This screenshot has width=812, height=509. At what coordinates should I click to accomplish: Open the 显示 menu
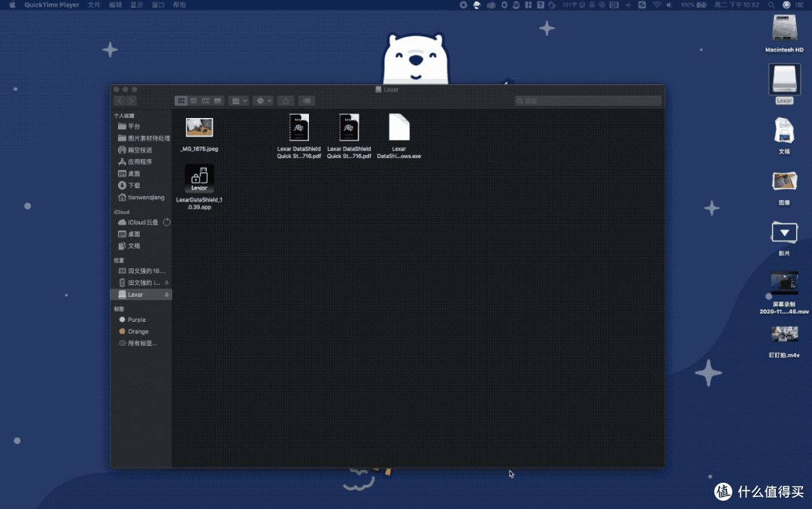point(137,5)
